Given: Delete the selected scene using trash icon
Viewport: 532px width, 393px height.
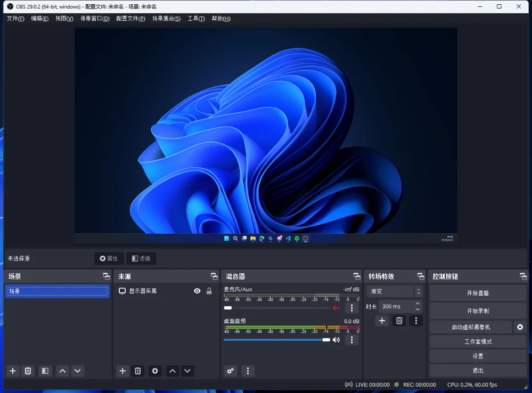Looking at the screenshot, I should [28, 371].
